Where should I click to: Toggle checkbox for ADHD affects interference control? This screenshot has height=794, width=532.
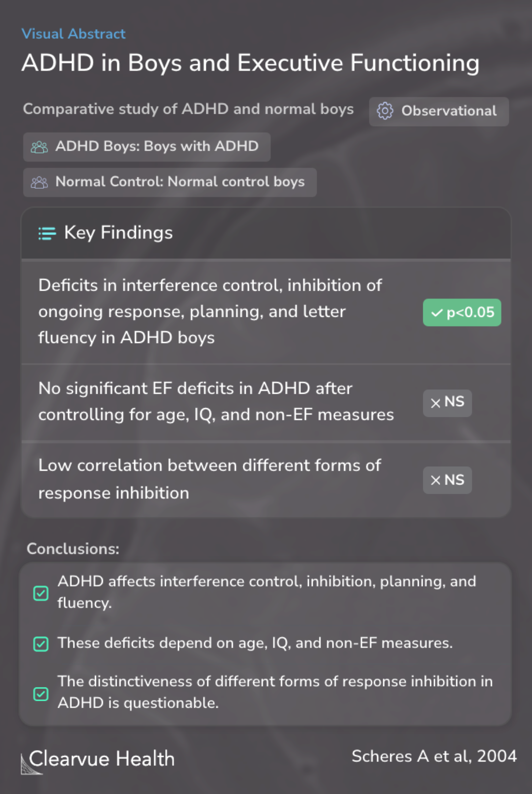click(x=41, y=593)
